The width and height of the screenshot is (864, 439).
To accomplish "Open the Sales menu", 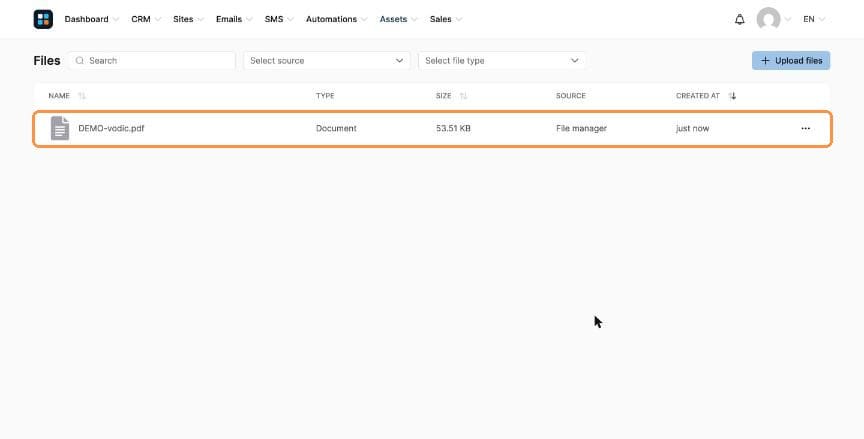I will (x=446, y=19).
